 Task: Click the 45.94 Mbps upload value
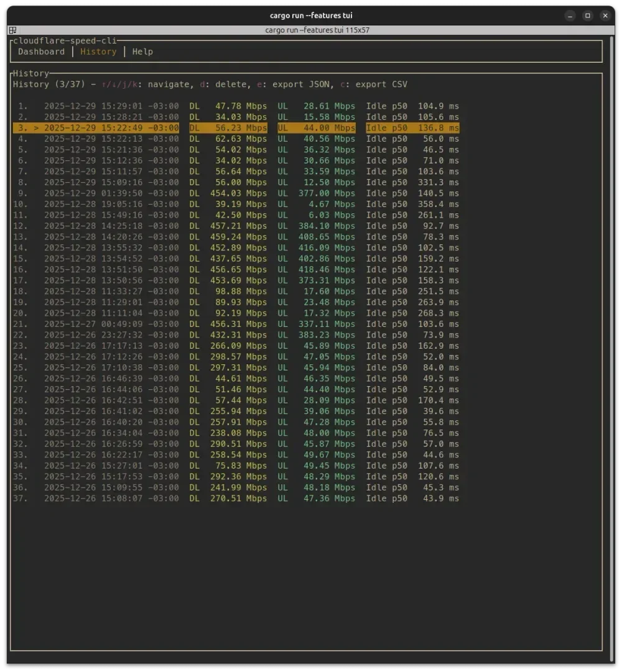point(329,368)
